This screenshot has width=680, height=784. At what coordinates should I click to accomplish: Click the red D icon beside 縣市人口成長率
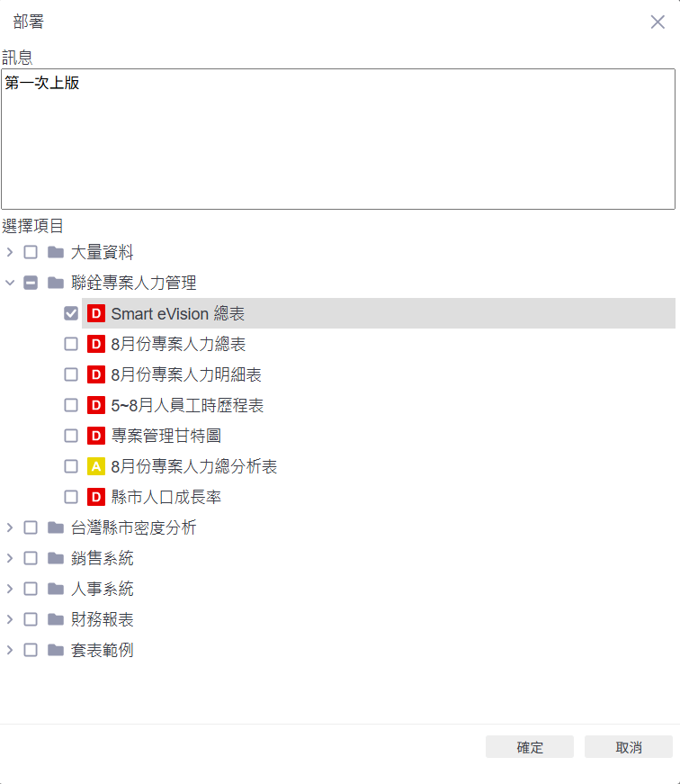coord(96,497)
